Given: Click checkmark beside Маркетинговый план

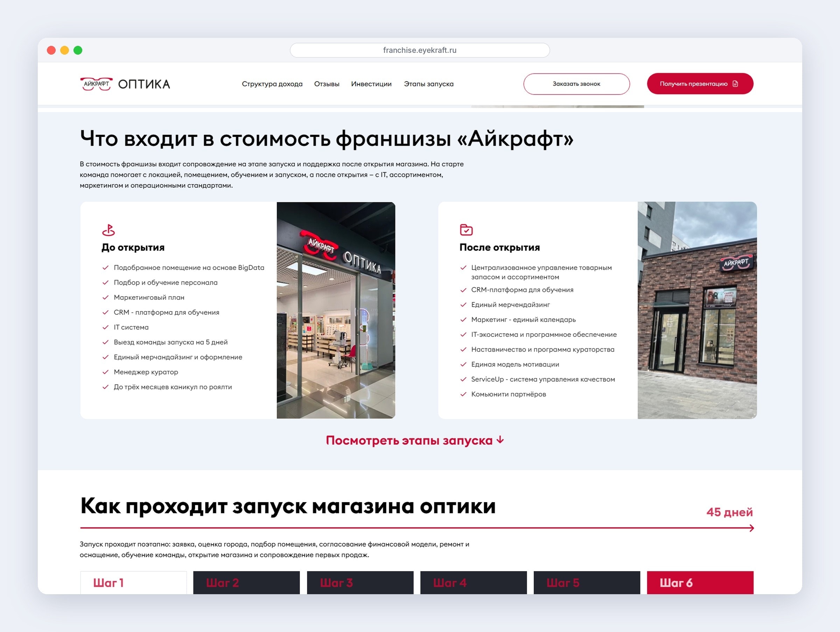Looking at the screenshot, I should 106,297.
